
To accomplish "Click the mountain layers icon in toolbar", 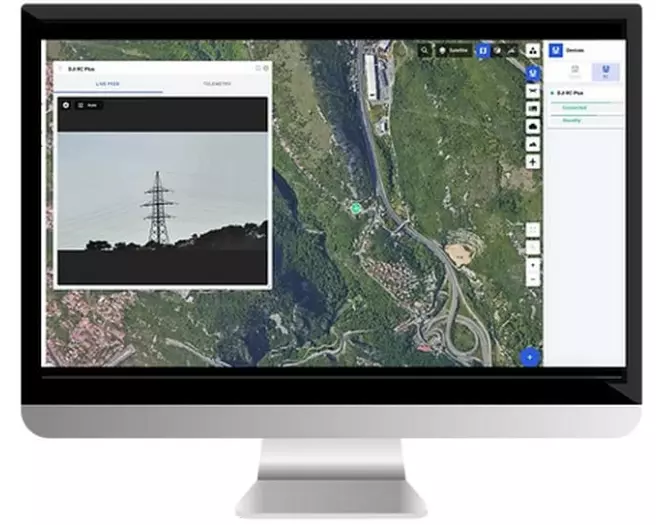I will [532, 143].
